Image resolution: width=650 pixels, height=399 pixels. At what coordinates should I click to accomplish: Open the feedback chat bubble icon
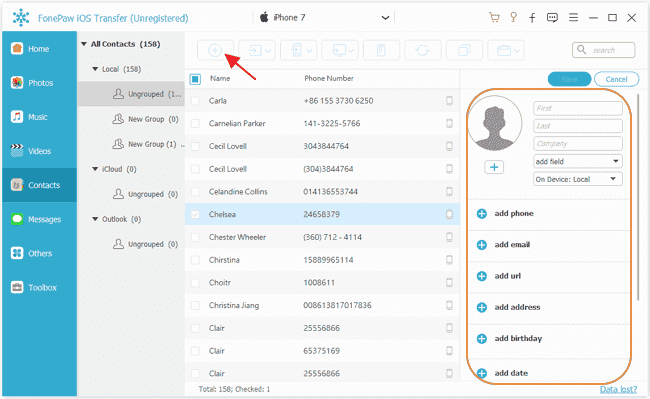click(552, 17)
